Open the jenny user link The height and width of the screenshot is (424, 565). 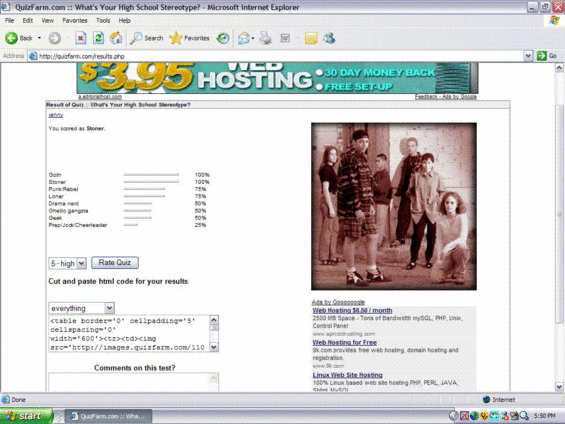point(56,115)
